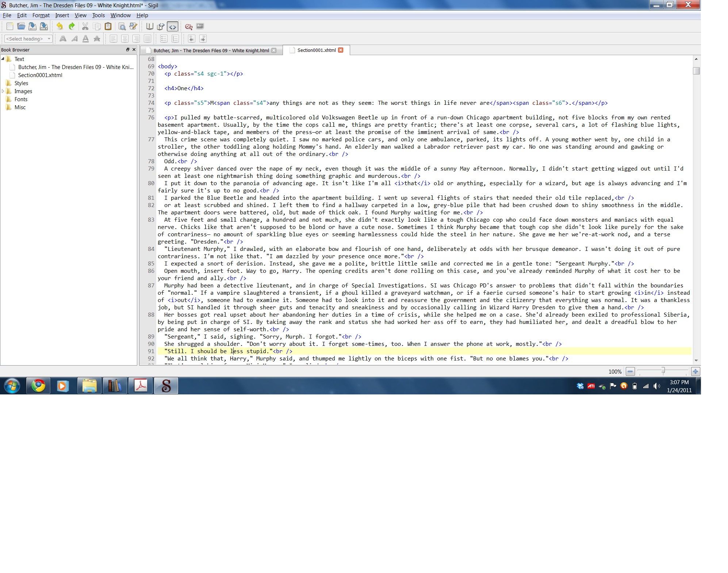Open Google Chrome from the taskbar
The width and height of the screenshot is (728, 573).
38,386
